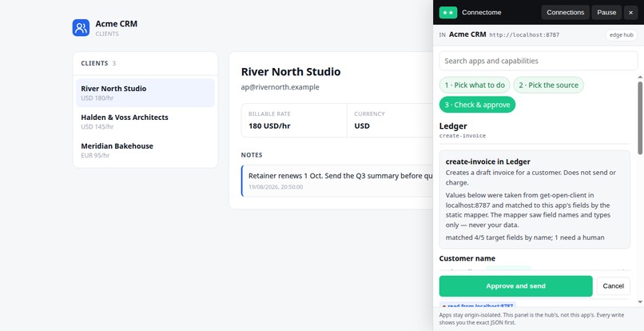Close the Connectome panel
This screenshot has height=331, width=644.
pyautogui.click(x=630, y=12)
